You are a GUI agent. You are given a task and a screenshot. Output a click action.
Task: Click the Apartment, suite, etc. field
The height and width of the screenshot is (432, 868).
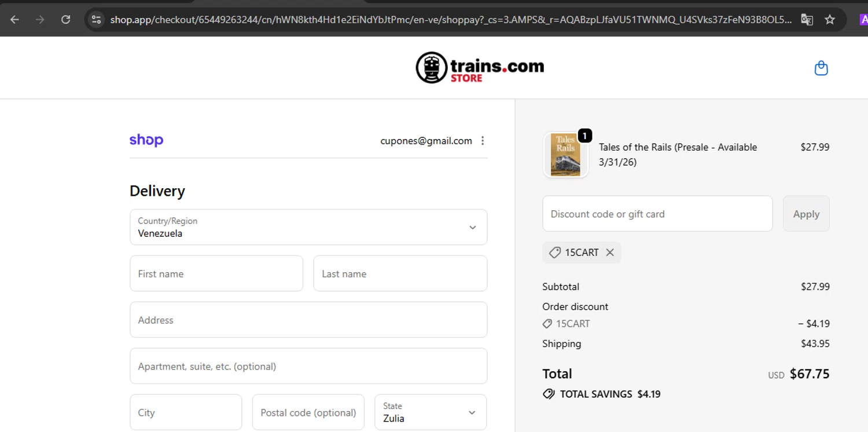click(x=308, y=366)
